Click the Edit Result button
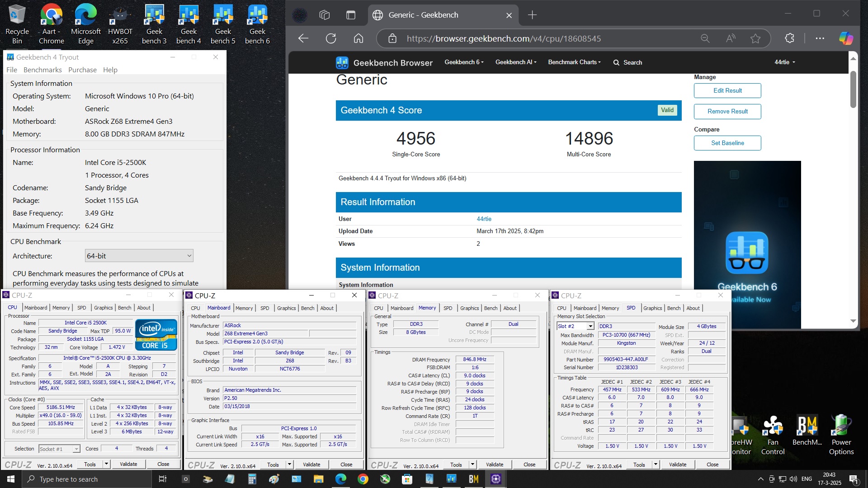868x488 pixels. tap(727, 90)
